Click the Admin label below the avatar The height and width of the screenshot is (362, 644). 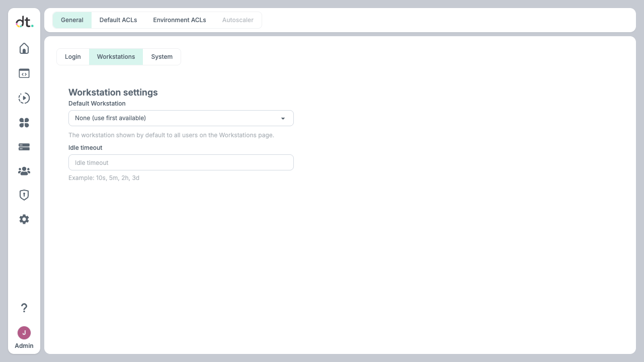tap(24, 346)
